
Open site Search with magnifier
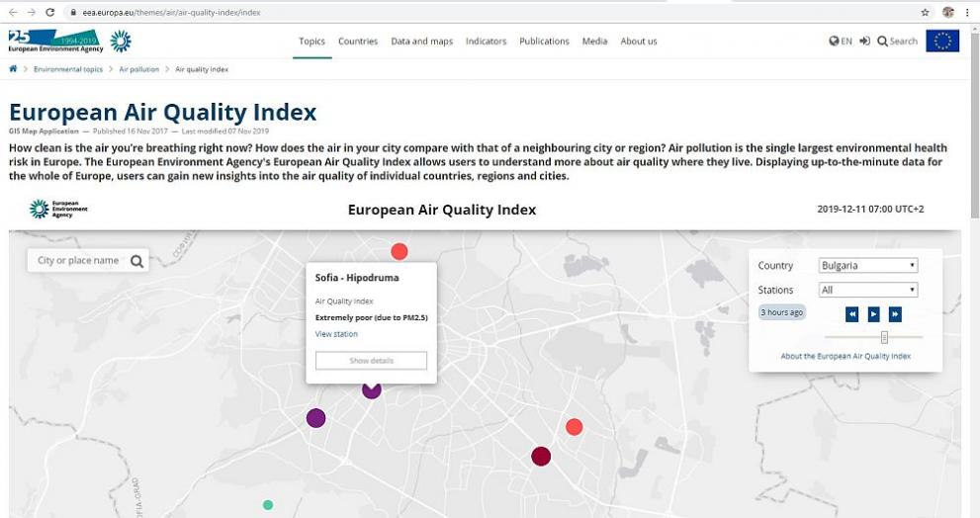(x=898, y=42)
